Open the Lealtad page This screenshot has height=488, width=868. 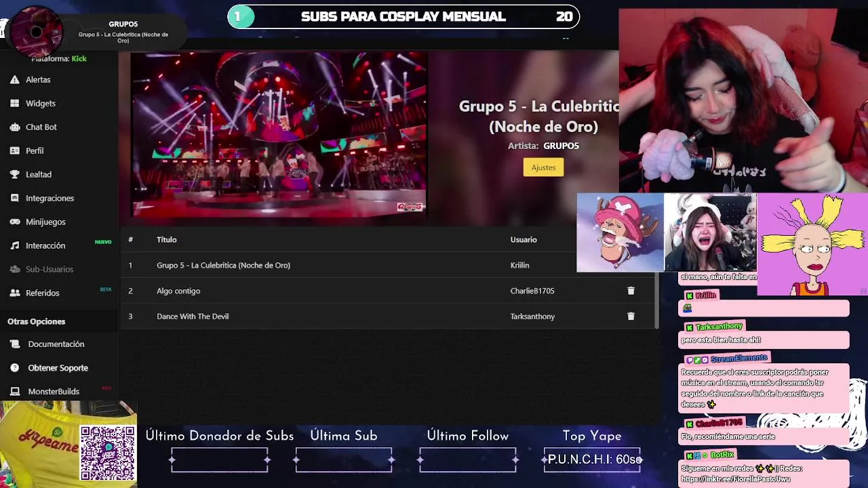coord(39,175)
